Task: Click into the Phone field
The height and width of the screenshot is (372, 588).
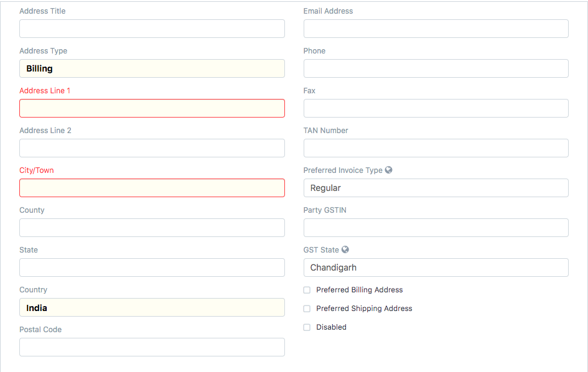Action: 436,68
